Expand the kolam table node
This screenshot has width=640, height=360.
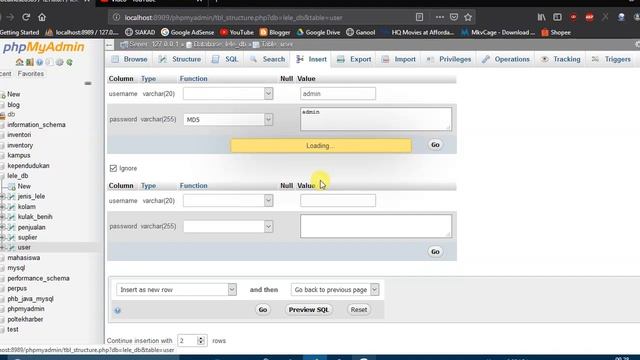point(2,207)
